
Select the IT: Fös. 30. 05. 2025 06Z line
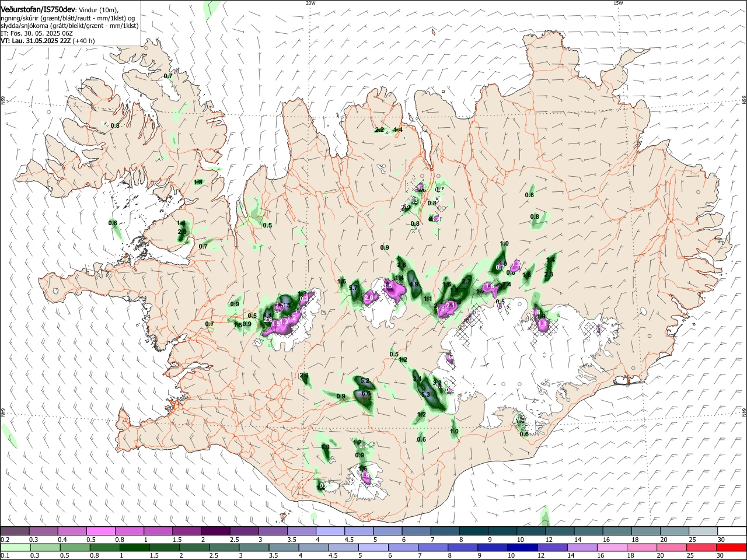click(x=36, y=33)
